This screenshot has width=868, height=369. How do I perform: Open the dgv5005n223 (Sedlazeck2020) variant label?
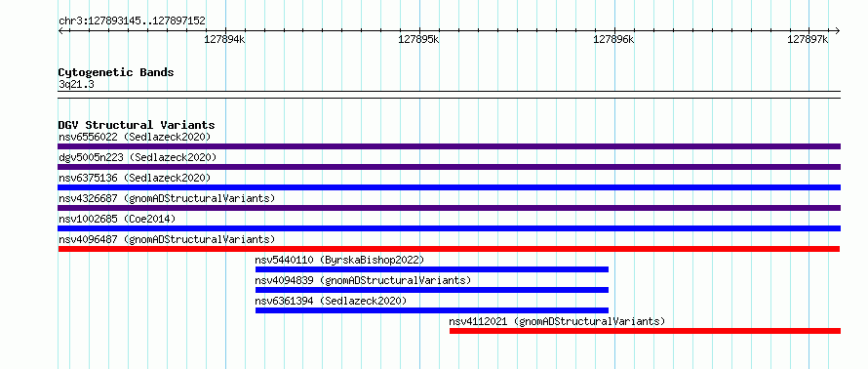(x=138, y=157)
